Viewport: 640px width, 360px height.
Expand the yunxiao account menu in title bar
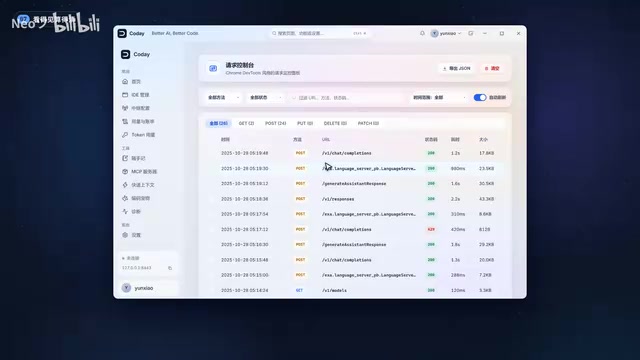pos(446,33)
